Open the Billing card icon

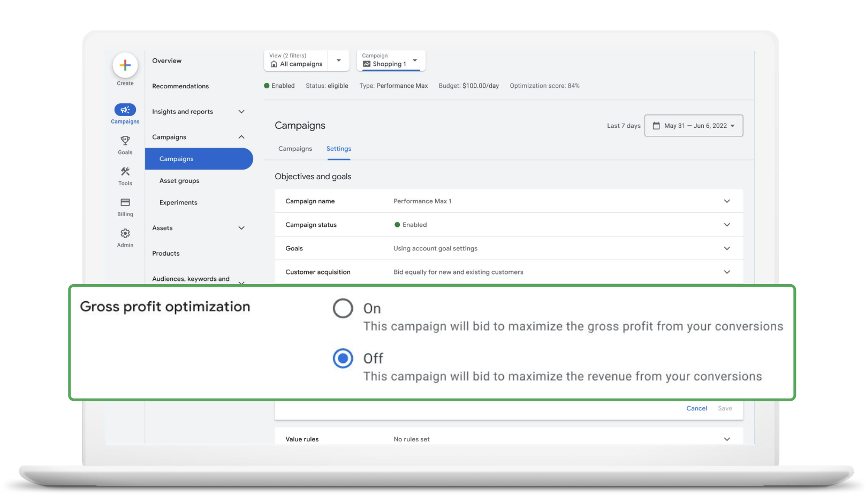click(x=125, y=202)
